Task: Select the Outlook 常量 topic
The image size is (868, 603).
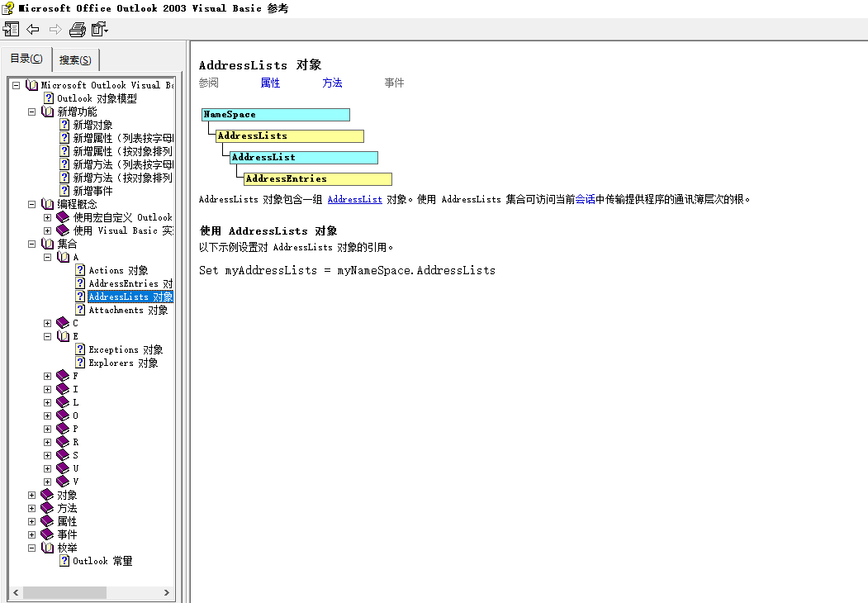Action: click(97, 561)
